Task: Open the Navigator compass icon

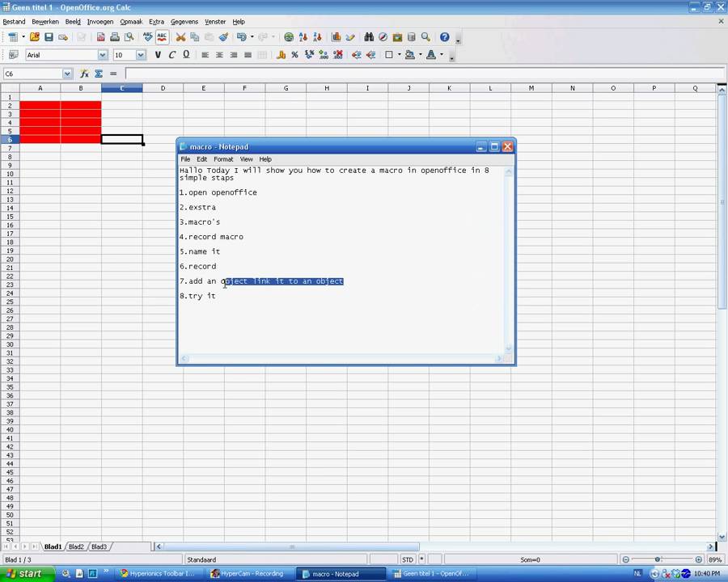Action: tap(383, 37)
